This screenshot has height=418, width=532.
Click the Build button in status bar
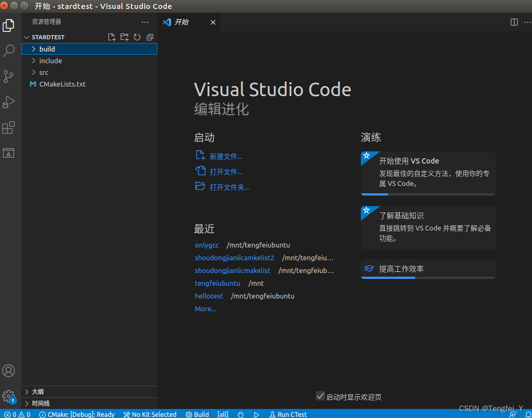tap(197, 414)
